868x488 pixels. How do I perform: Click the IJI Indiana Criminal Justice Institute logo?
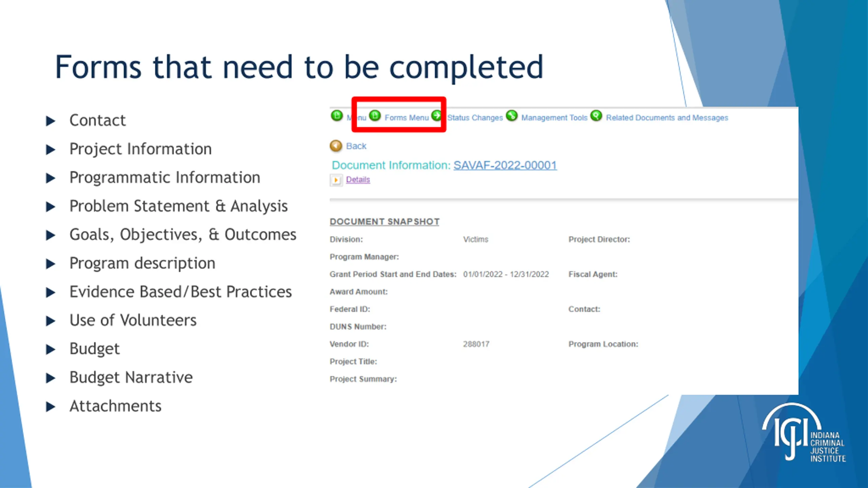(804, 432)
